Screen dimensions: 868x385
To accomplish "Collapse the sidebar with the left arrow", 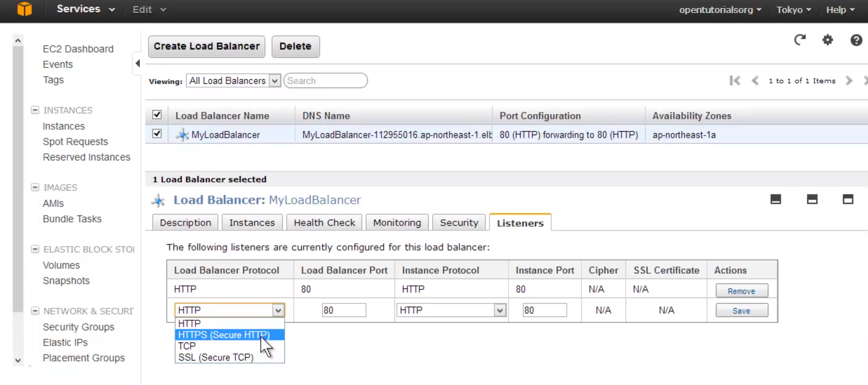I will pos(138,63).
